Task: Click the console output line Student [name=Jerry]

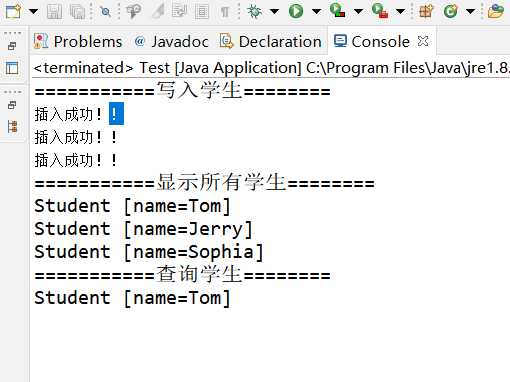Action: pyautogui.click(x=144, y=229)
